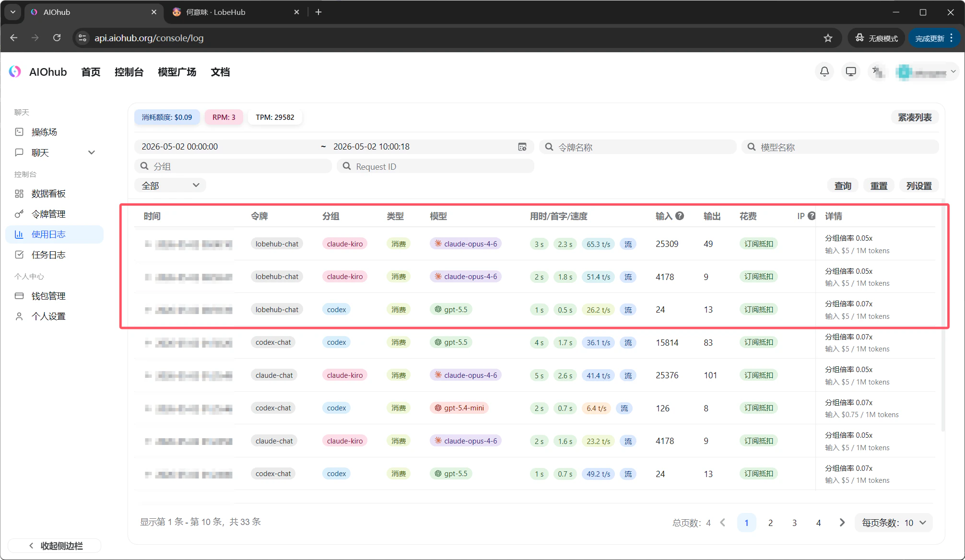
Task: Click 65.3 t/s speed tag
Action: (x=598, y=244)
